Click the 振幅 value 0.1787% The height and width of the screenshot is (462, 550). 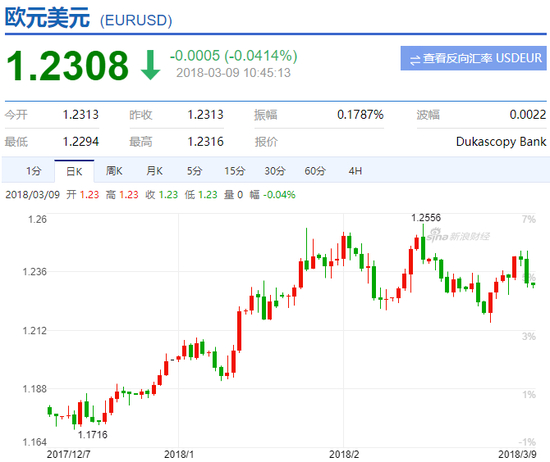coord(360,115)
